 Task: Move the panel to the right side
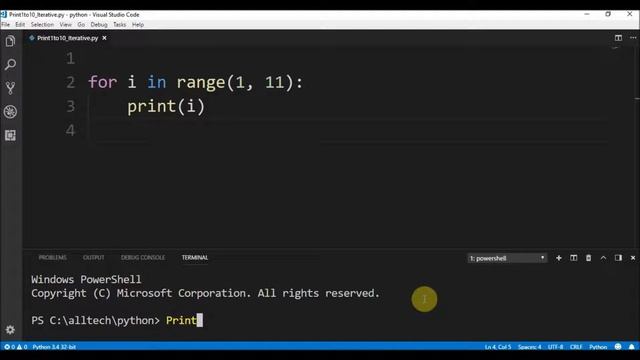618,258
